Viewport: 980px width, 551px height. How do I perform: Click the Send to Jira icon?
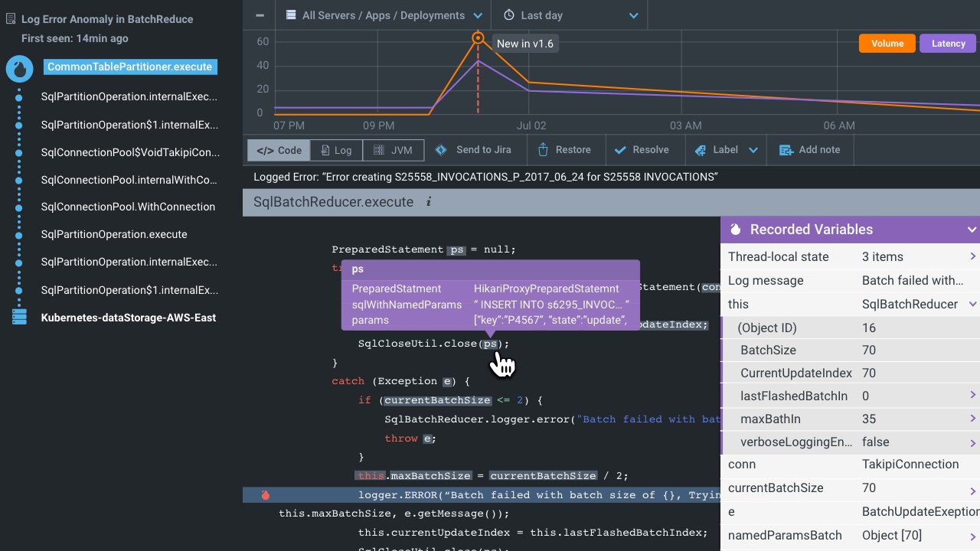point(441,150)
